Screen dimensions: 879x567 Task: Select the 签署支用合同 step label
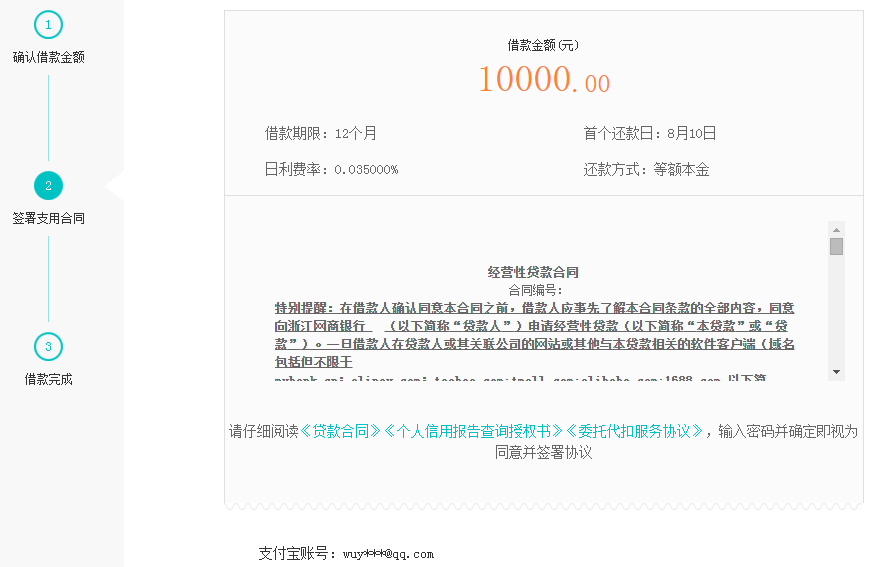tap(48, 218)
